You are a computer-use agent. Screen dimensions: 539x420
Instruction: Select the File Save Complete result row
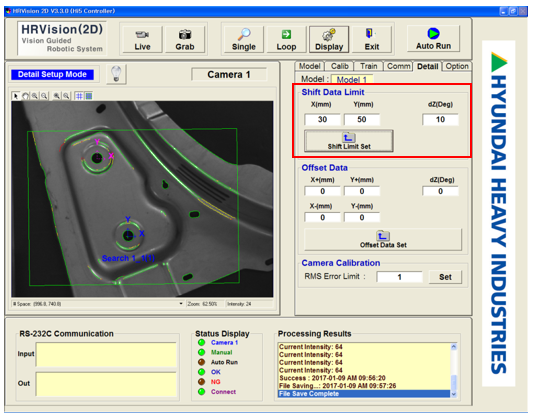tap(364, 394)
